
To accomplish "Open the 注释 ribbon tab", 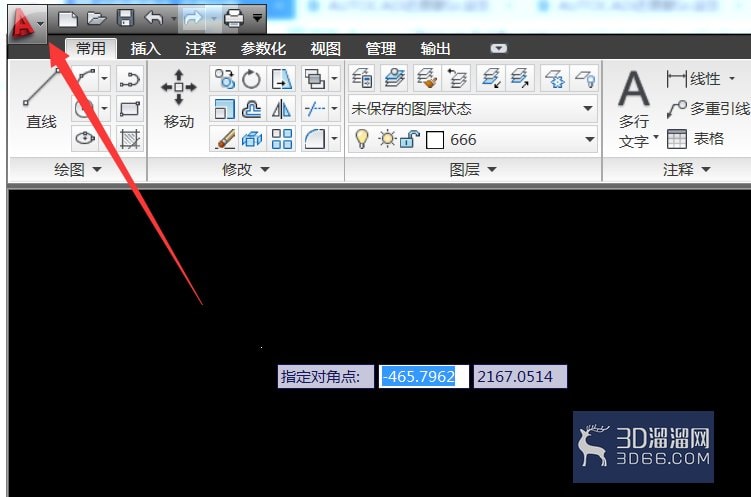I will click(201, 48).
